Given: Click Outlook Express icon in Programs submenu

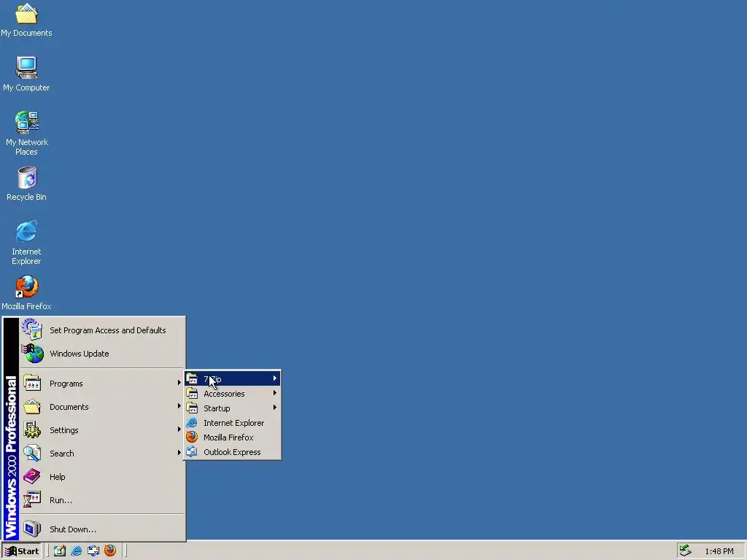Looking at the screenshot, I should click(x=192, y=452).
